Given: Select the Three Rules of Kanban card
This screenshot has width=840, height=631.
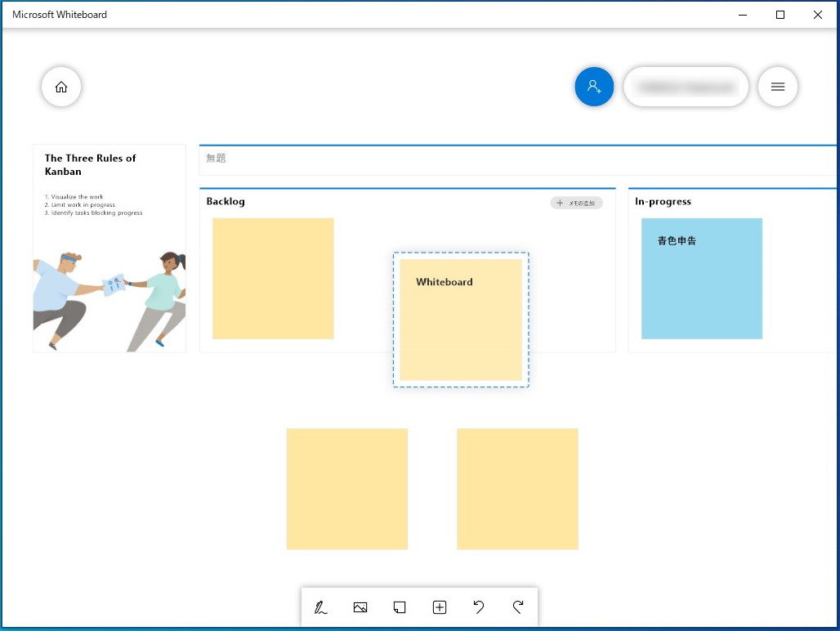Looking at the screenshot, I should tap(109, 248).
